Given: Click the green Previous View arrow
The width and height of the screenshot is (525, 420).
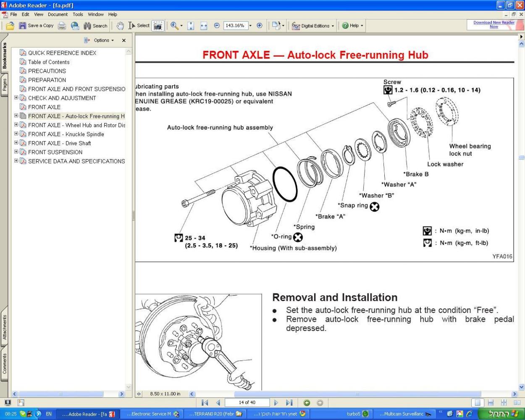Looking at the screenshot, I should click(x=307, y=403).
